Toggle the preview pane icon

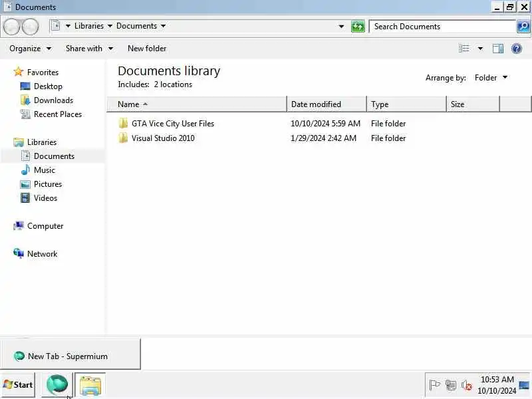coord(497,49)
